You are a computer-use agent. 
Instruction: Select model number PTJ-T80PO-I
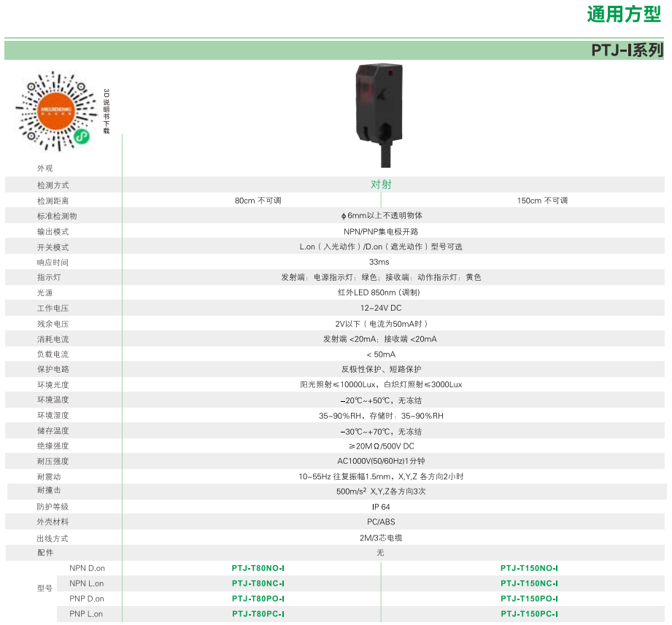coord(258,599)
